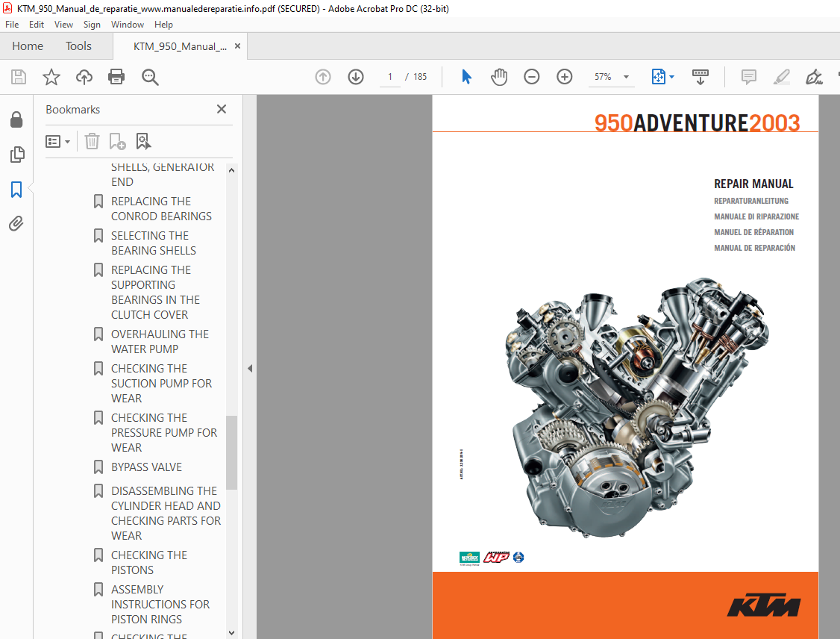Activate the Hand pan tool
This screenshot has height=639, width=840.
pos(499,77)
